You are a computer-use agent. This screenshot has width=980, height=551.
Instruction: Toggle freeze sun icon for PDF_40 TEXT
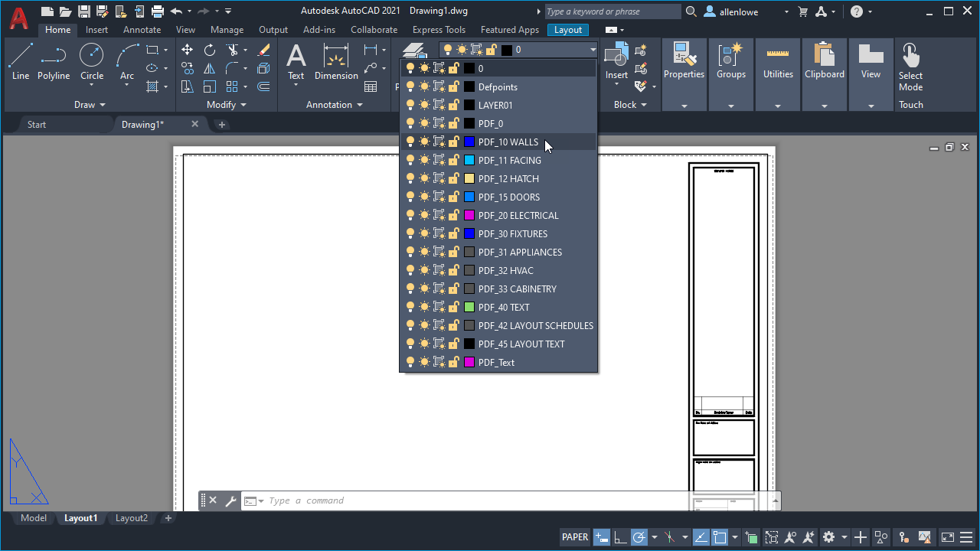(x=424, y=307)
